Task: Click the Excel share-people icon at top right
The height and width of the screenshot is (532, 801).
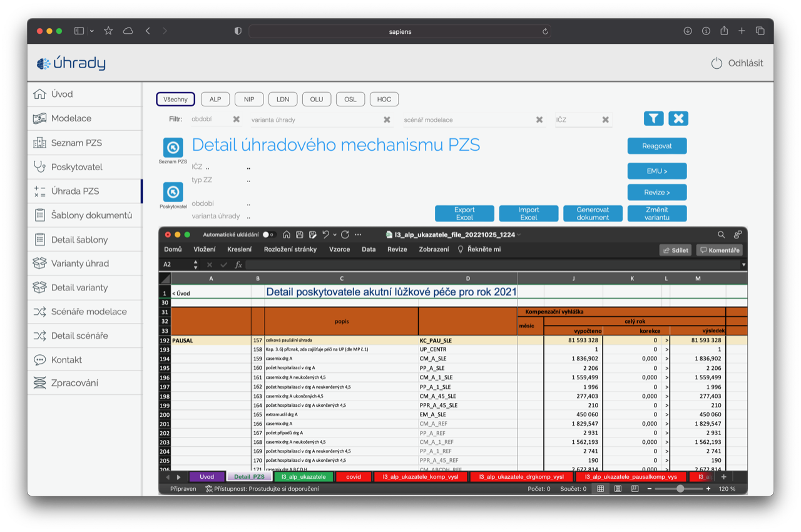Action: (737, 235)
